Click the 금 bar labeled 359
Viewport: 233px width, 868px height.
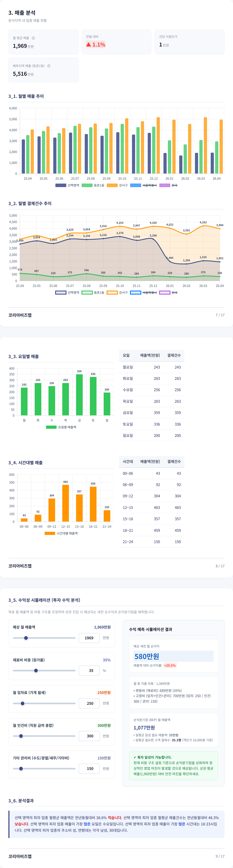click(79, 395)
